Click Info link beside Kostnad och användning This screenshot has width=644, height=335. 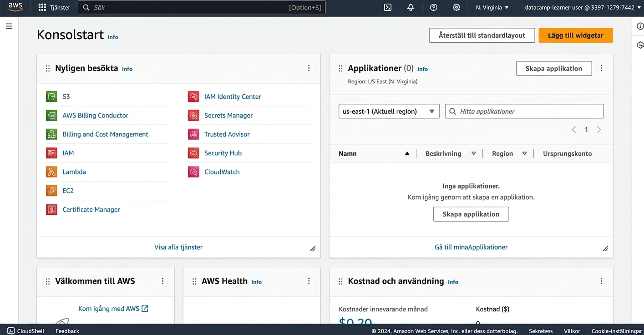point(453,282)
